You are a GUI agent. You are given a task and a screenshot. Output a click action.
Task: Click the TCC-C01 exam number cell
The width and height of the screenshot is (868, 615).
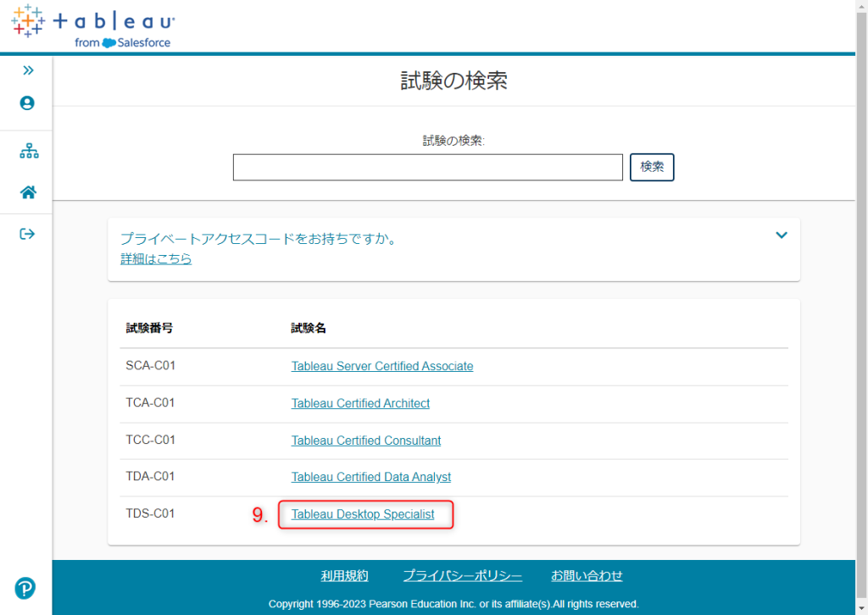pos(151,440)
